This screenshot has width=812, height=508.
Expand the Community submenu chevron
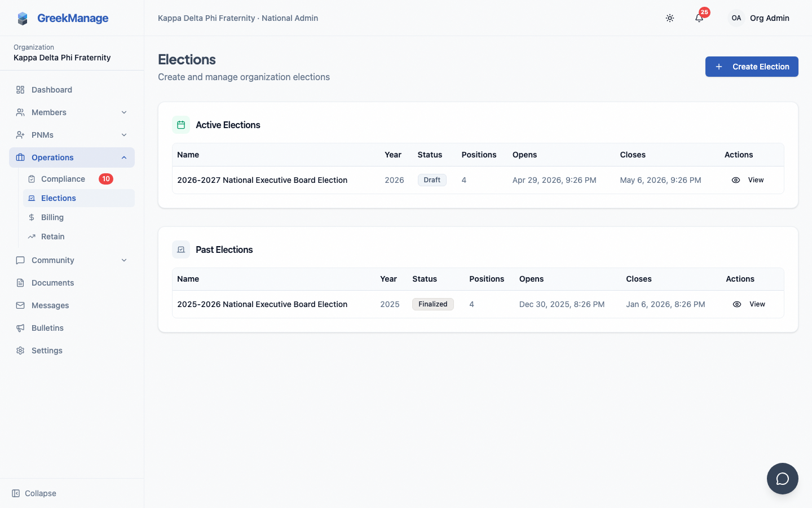(124, 260)
